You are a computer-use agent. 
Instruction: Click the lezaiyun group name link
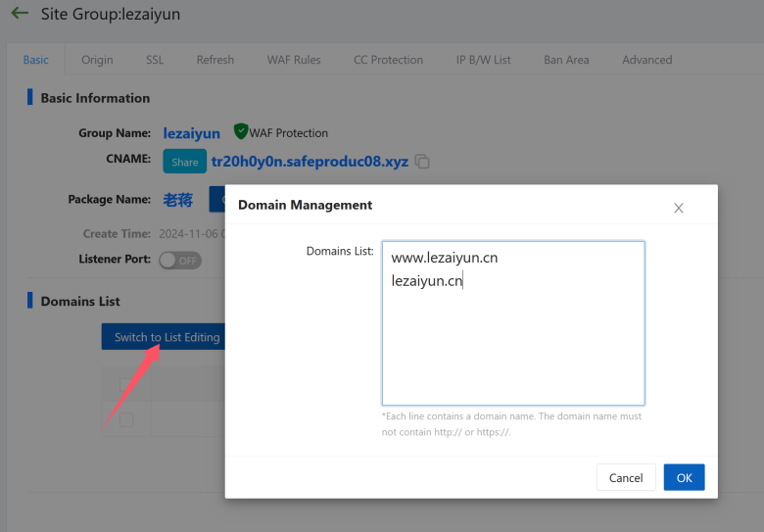pos(191,133)
